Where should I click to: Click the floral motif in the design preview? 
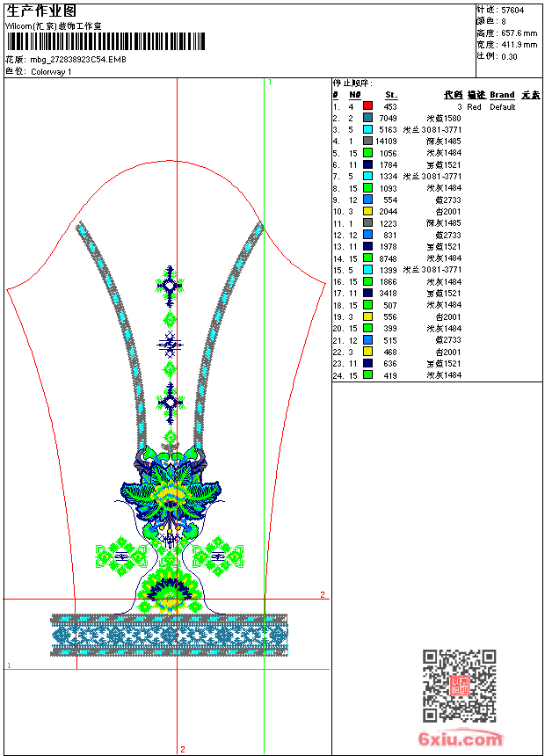[171, 491]
